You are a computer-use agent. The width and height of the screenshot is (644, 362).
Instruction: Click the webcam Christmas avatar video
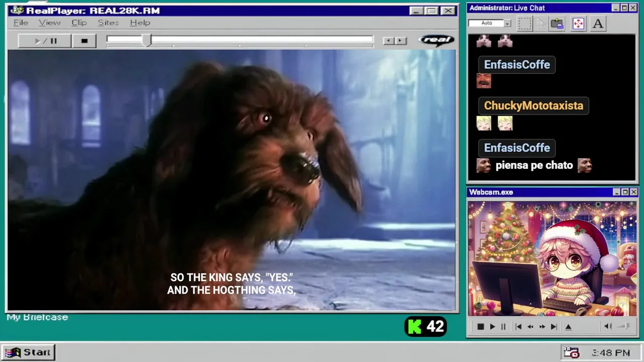(552, 259)
